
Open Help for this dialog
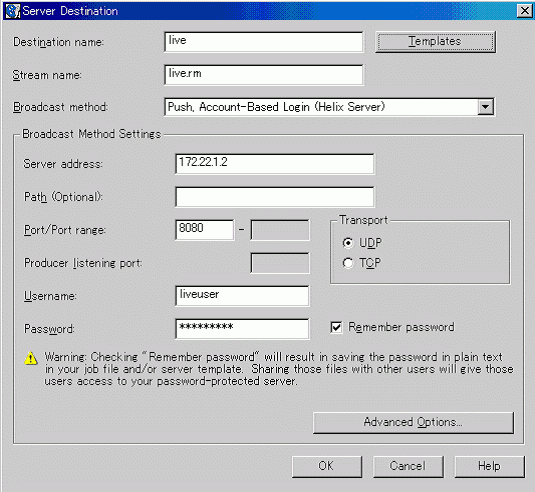489,466
